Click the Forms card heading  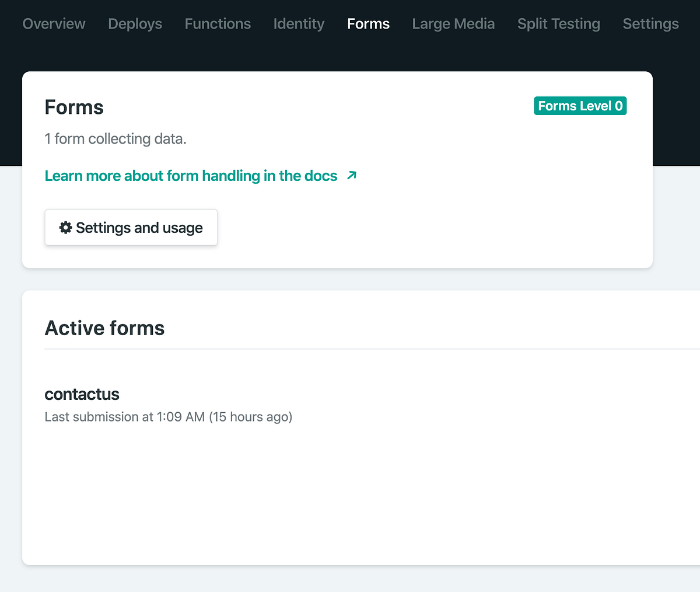[74, 107]
